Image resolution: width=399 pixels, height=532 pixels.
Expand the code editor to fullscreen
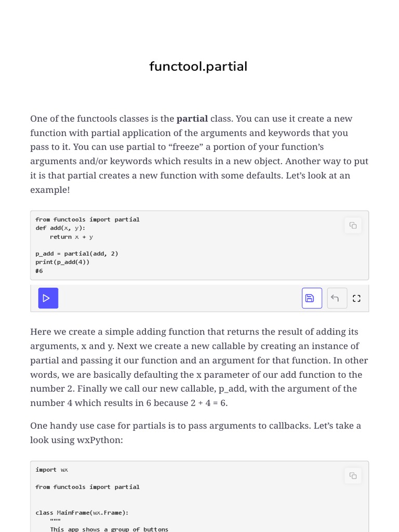[356, 298]
